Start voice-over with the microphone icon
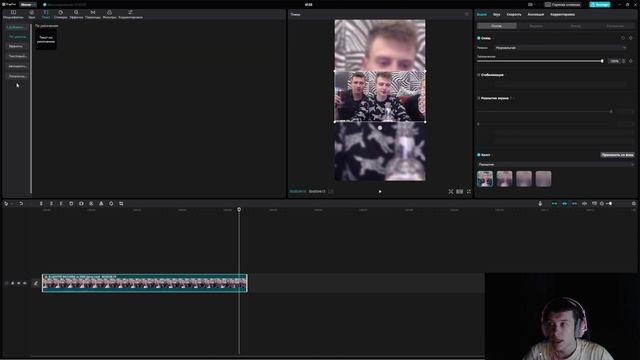Image resolution: width=640 pixels, height=360 pixels. point(540,203)
